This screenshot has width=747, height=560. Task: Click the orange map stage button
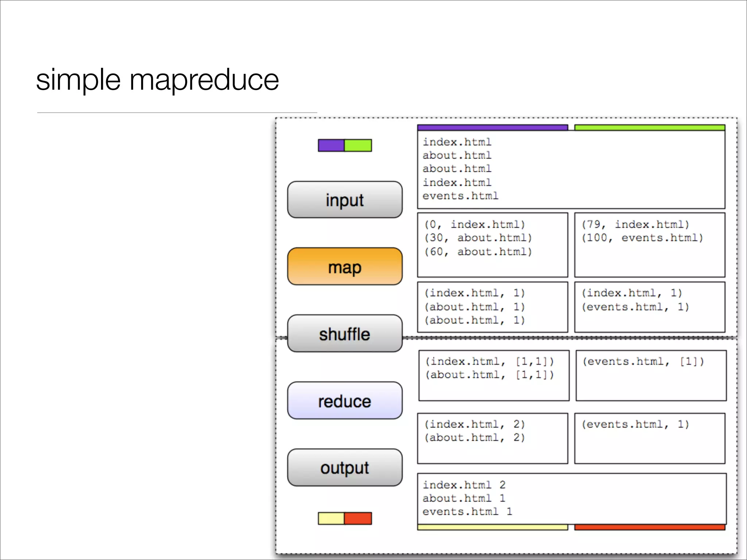pos(345,267)
